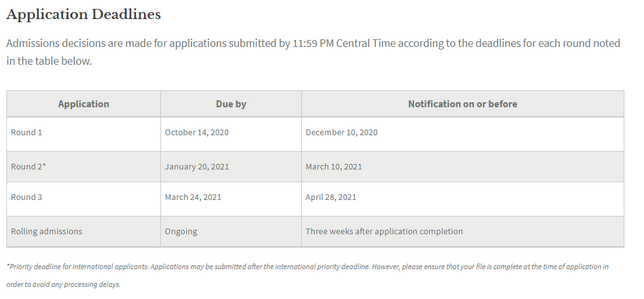Select the October 14, 2020 due date
This screenshot has height=299, width=644.
coord(196,133)
